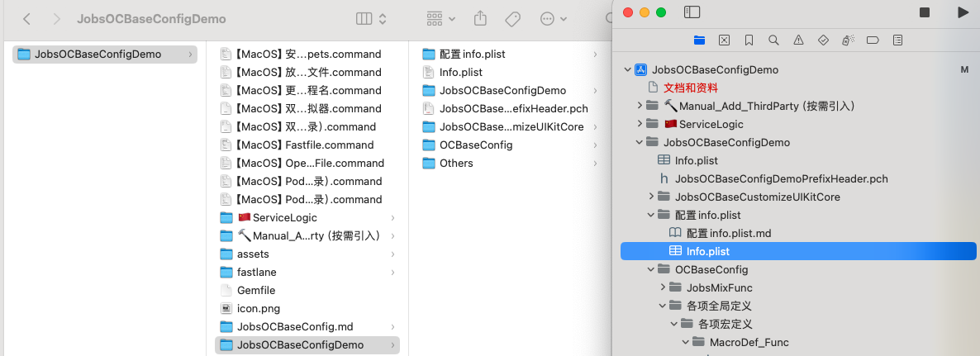The image size is (980, 356).
Task: Show the Issue navigator tab
Action: click(798, 40)
